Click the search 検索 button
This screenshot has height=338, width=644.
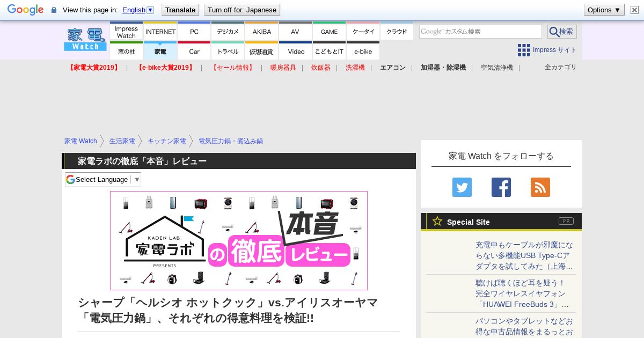click(562, 32)
